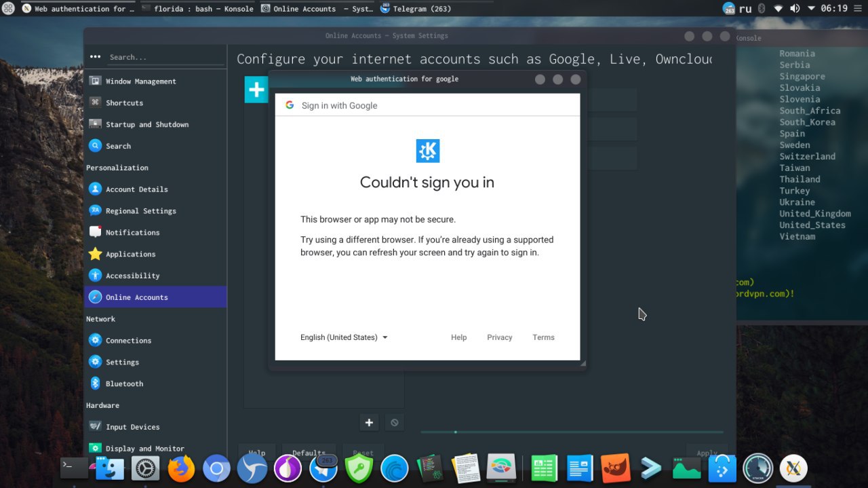868x488 pixels.
Task: Launch Chromium from the dock
Action: pyautogui.click(x=217, y=468)
